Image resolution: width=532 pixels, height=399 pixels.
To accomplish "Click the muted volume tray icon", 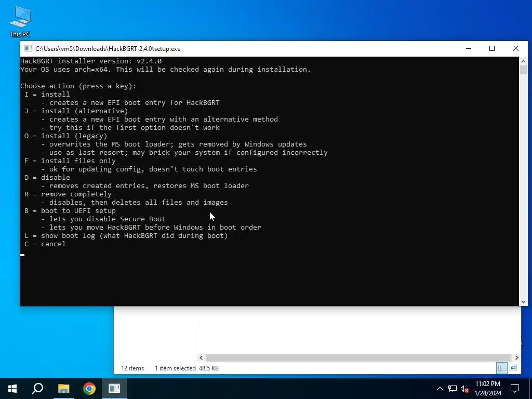I will [464, 389].
